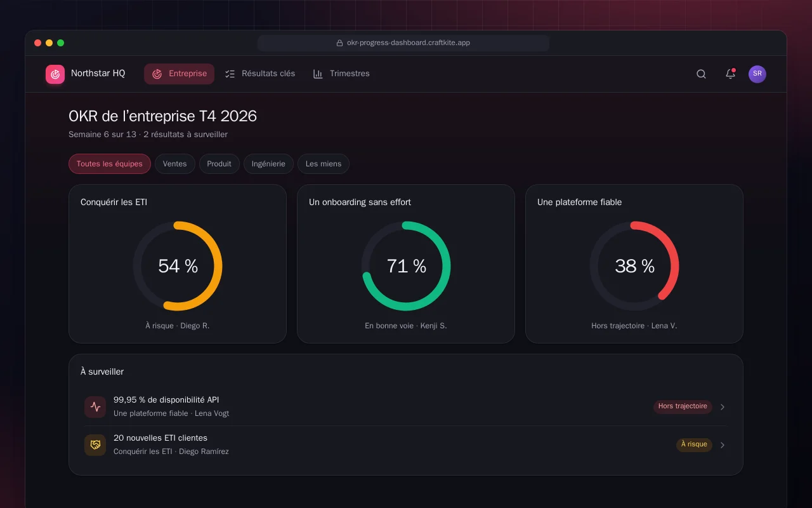Click 'À risque · Diego R.' caption

[x=178, y=326]
